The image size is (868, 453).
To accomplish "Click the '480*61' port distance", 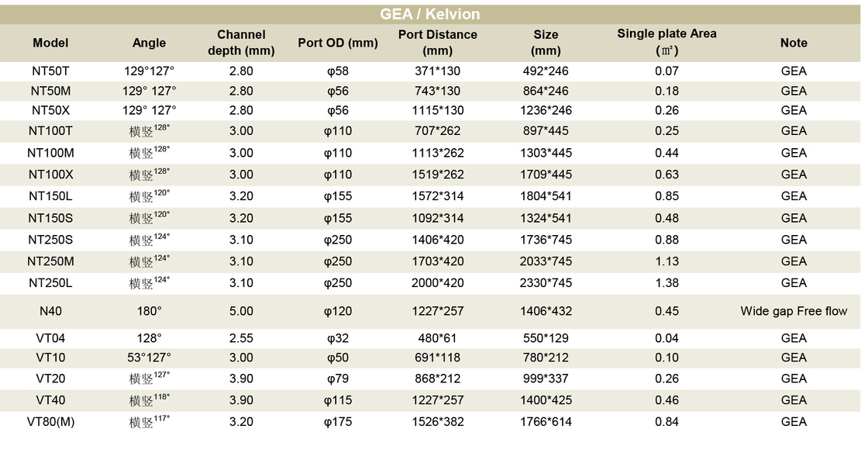I will click(x=437, y=338).
